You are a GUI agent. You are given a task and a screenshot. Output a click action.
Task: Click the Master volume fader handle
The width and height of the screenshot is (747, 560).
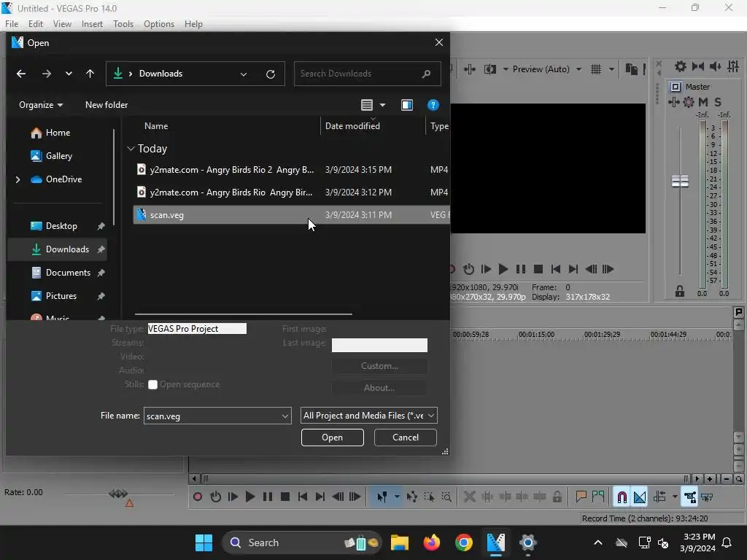click(x=680, y=181)
